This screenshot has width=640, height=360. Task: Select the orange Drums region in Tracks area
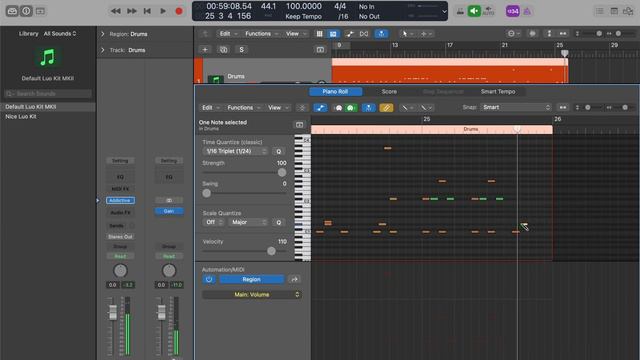point(449,71)
